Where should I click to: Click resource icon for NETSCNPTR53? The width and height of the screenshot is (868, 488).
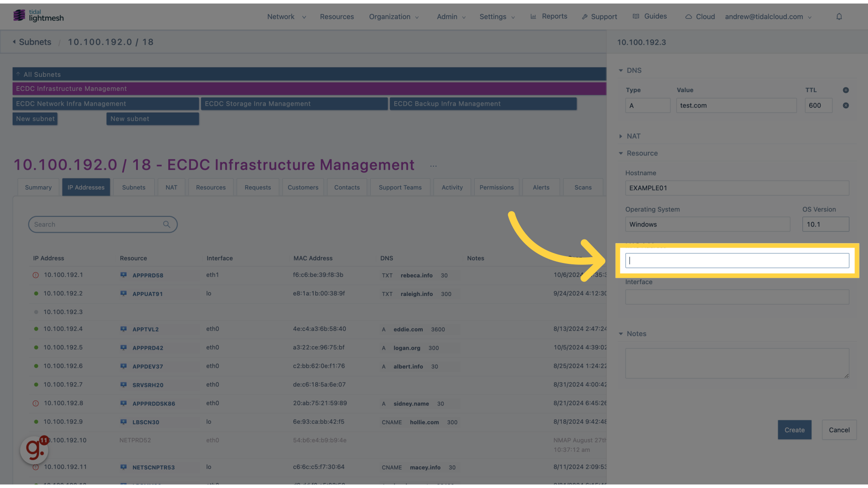pyautogui.click(x=123, y=467)
